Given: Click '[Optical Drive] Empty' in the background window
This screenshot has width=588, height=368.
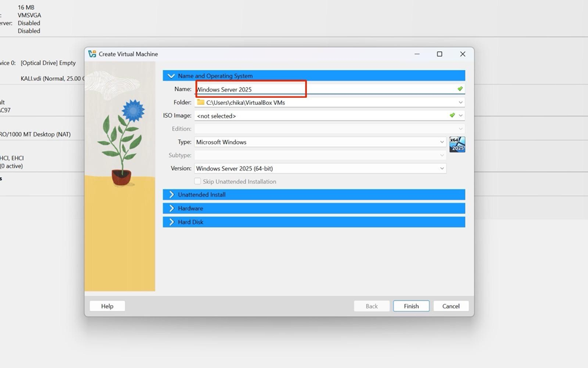Looking at the screenshot, I should point(48,63).
